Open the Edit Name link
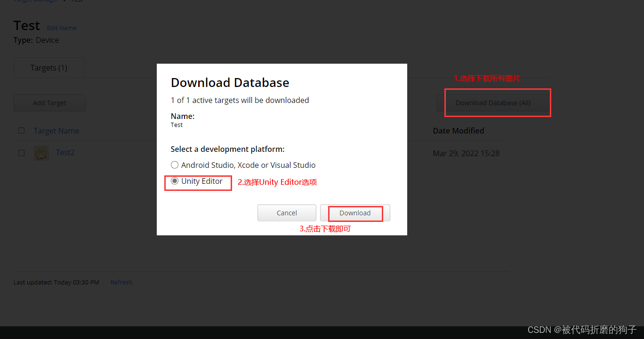The width and height of the screenshot is (644, 339). [x=62, y=28]
